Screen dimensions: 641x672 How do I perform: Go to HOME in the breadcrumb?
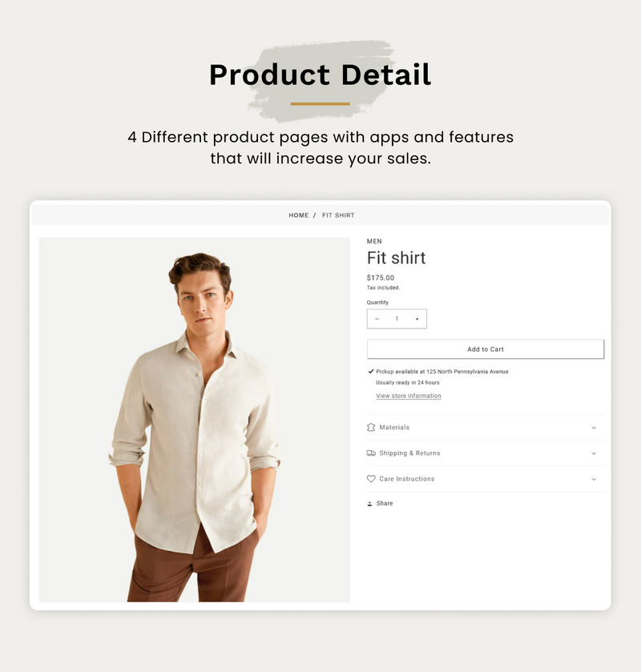[x=298, y=215]
